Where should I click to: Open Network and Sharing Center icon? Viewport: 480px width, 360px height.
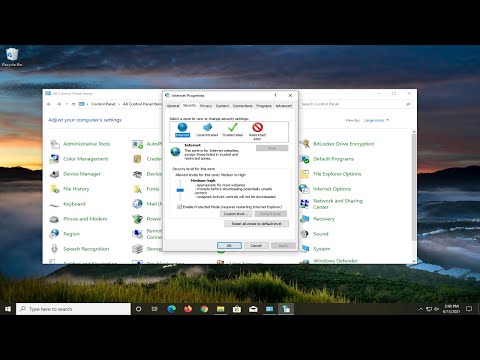pos(304,204)
